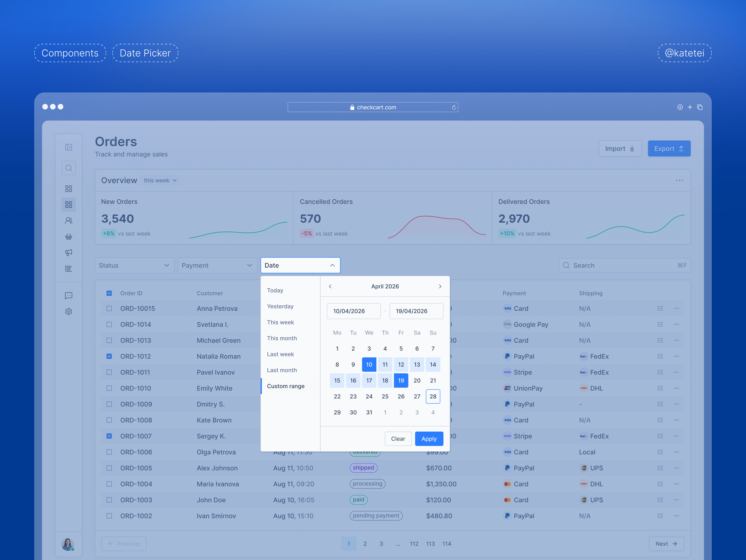Pick April 7 in the calendar

(433, 349)
